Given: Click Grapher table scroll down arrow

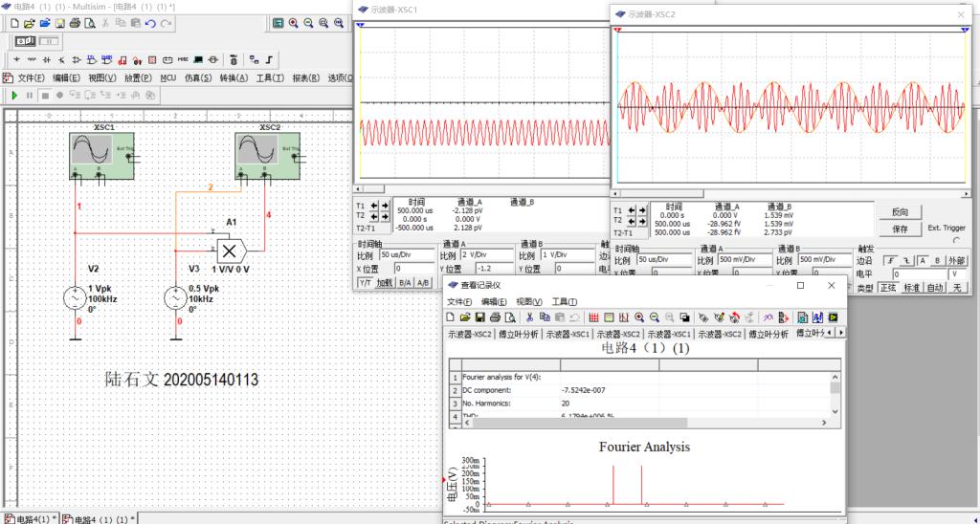Looking at the screenshot, I should pos(836,411).
